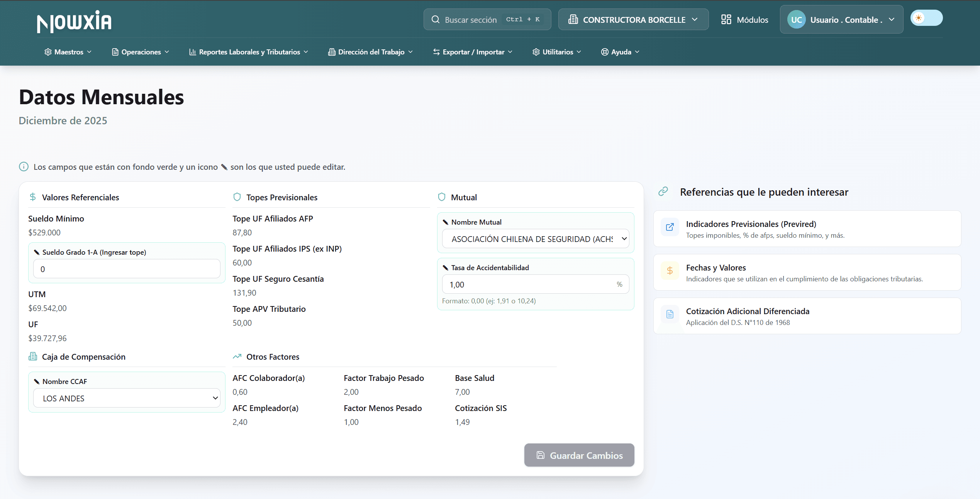Open Indicadores Previsionales (Previred) link

pos(807,228)
